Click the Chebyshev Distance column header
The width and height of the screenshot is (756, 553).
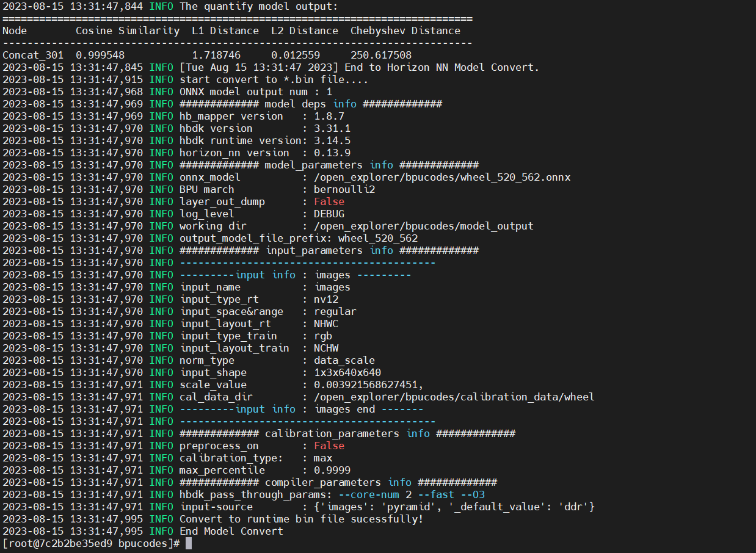tap(405, 31)
